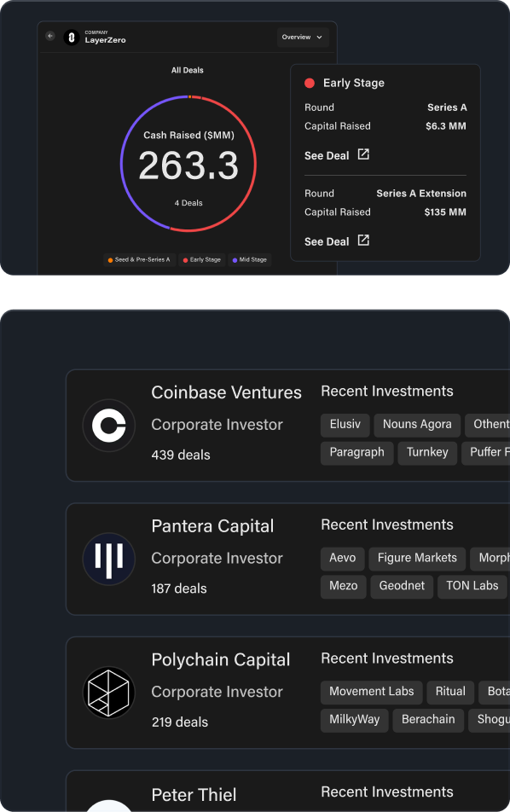Toggle Seed & Pre-Series A legend filter
The image size is (510, 812).
140,260
